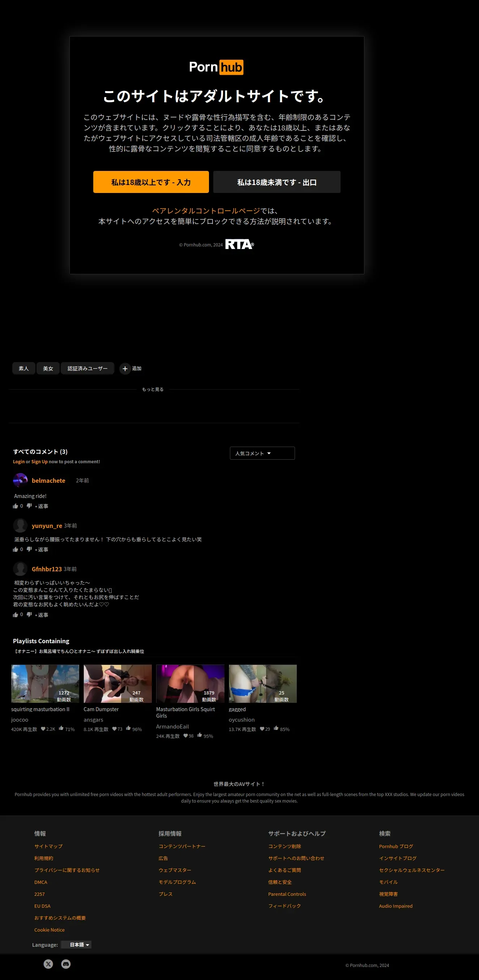Open the フィードバック footer link

(x=285, y=906)
